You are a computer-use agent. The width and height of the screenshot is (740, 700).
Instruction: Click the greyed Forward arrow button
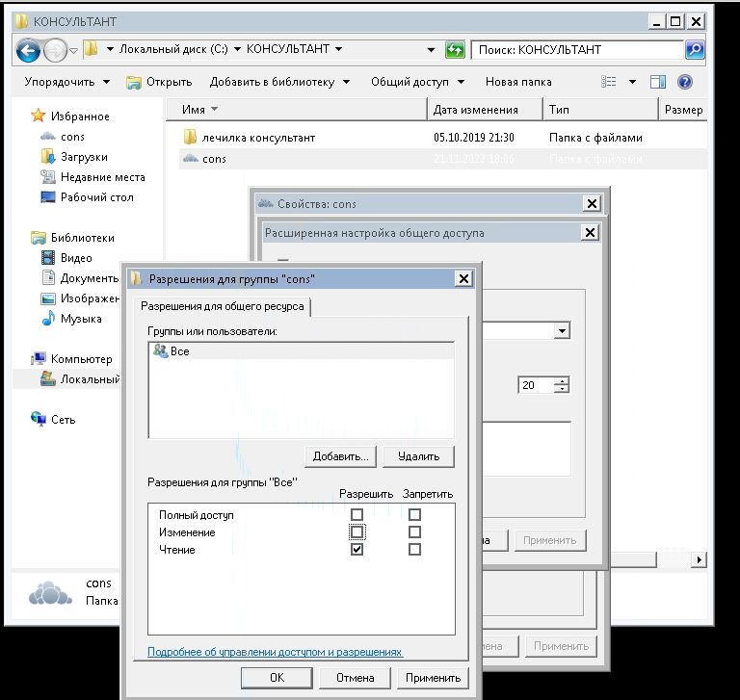[x=55, y=50]
